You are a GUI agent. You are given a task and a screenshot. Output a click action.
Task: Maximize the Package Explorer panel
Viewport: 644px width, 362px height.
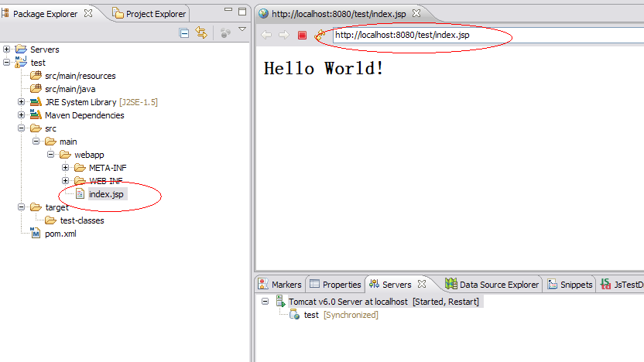242,11
